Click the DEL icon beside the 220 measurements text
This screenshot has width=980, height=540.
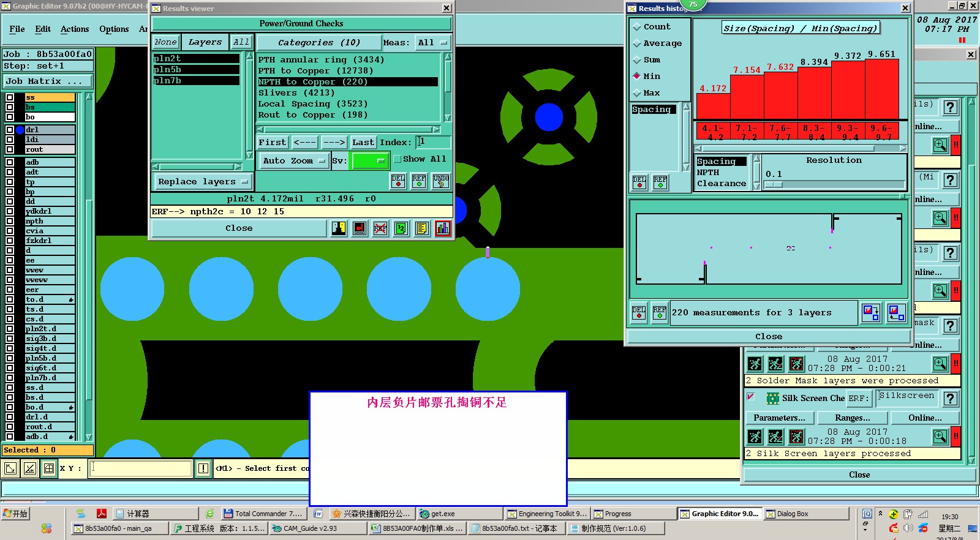click(639, 313)
